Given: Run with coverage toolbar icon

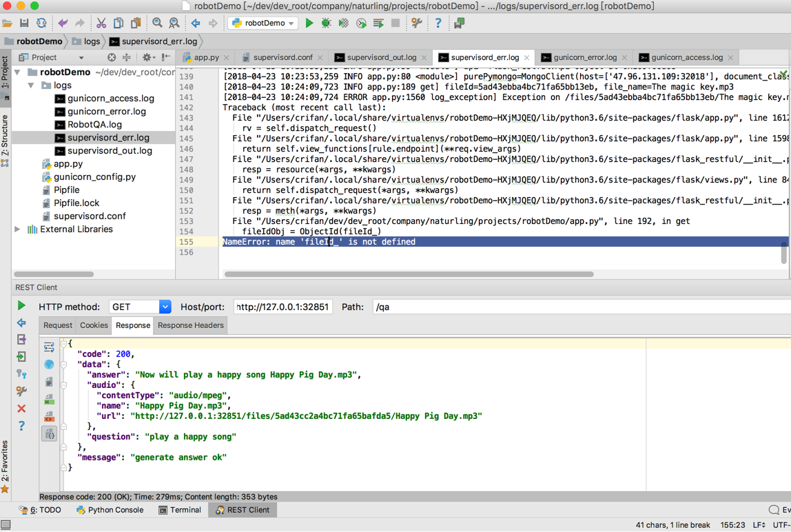Looking at the screenshot, I should (x=344, y=23).
